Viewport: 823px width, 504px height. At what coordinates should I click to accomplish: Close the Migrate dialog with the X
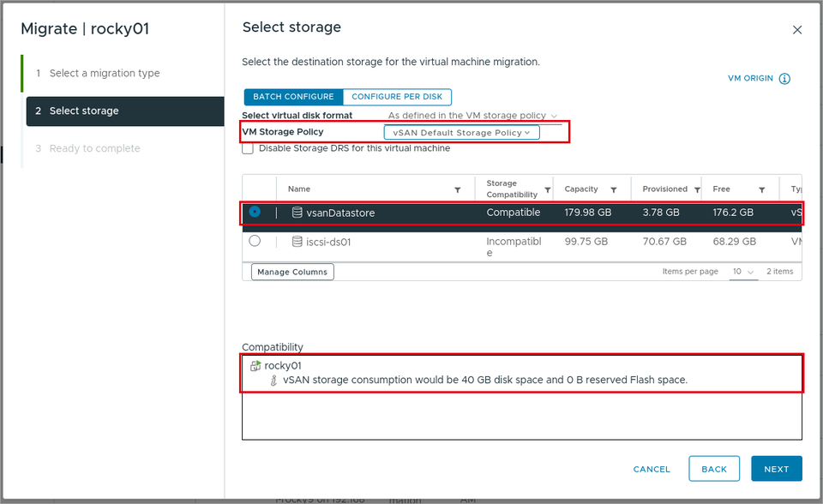796,30
